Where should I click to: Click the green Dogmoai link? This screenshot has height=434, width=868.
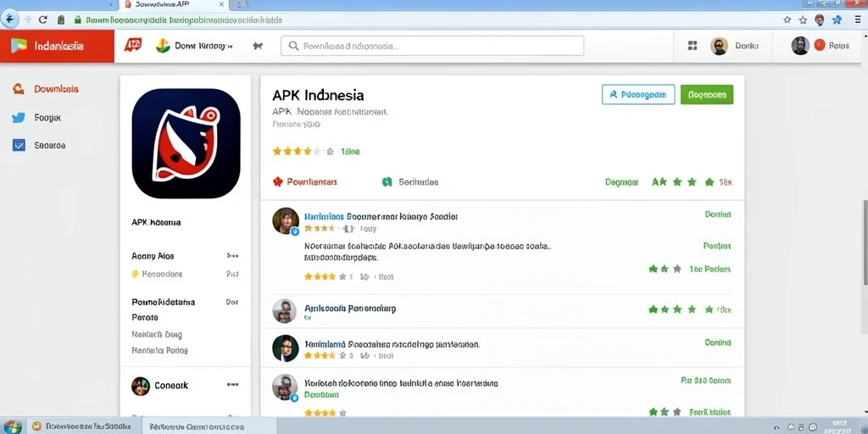click(x=621, y=181)
